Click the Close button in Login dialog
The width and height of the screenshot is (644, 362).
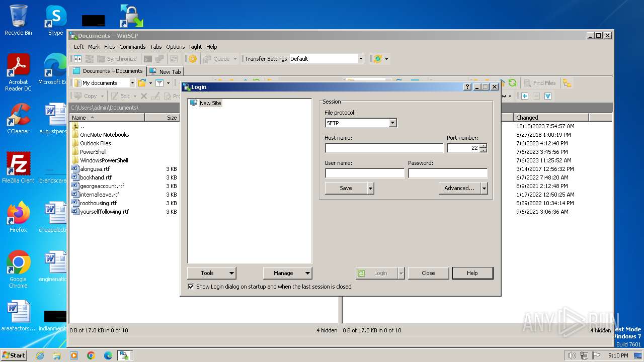428,273
